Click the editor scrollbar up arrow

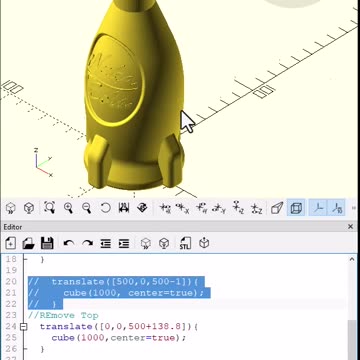click(x=352, y=259)
